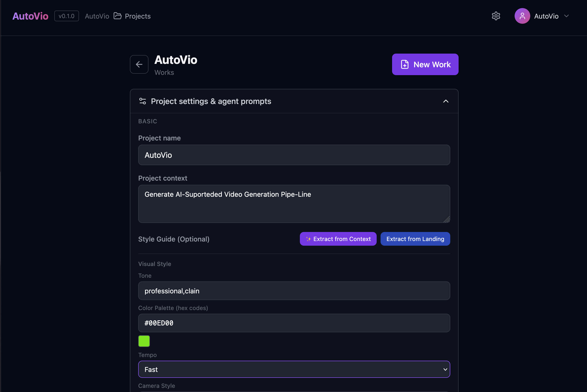The height and width of the screenshot is (392, 587).
Task: Go back using the arrow button
Action: click(x=139, y=65)
